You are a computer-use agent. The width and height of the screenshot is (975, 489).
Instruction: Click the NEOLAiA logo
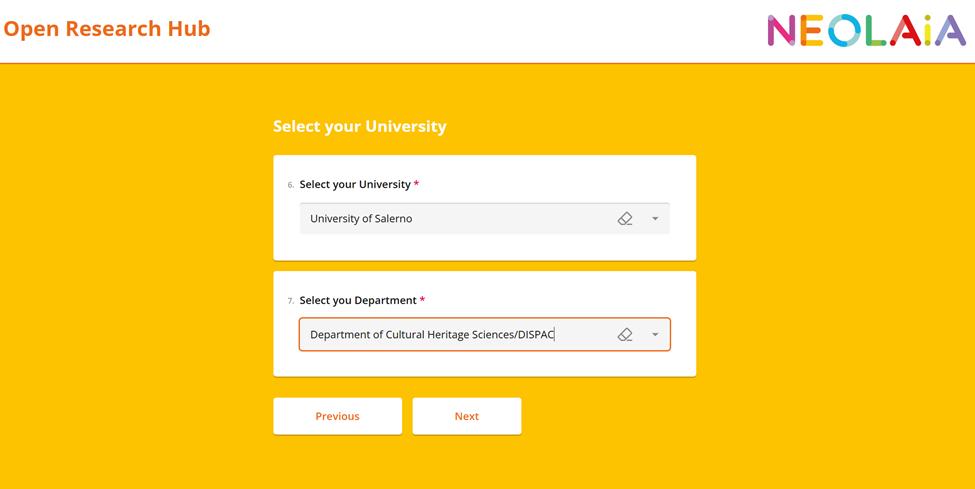[x=866, y=31]
